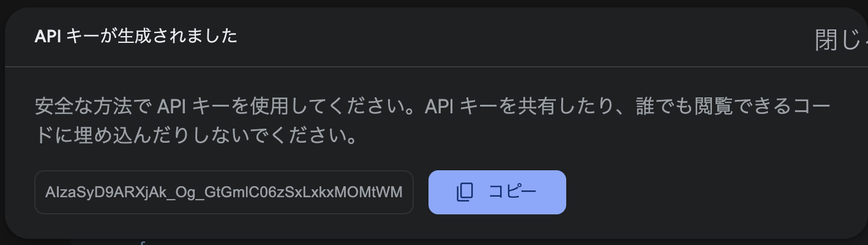Viewport: 868px width, 245px height.
Task: Click the copy icon beside コピー
Action: (x=465, y=192)
